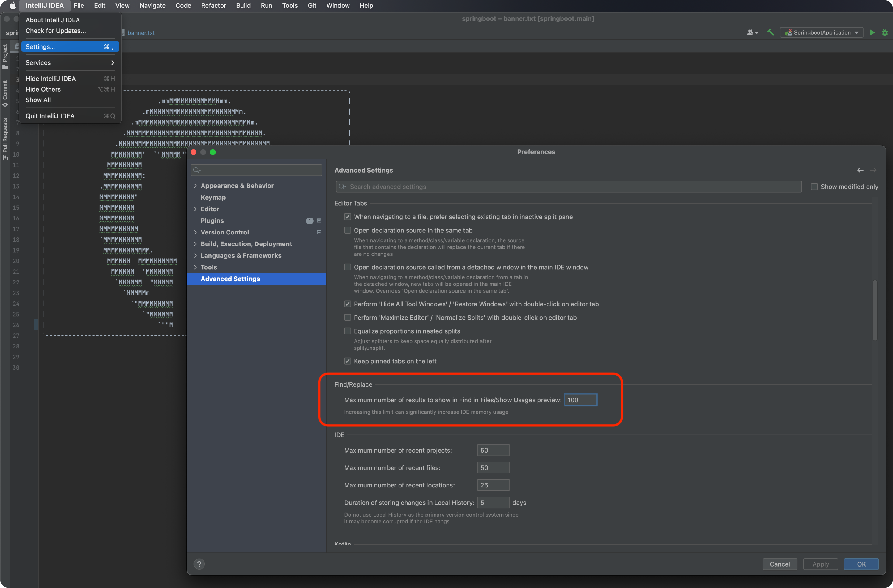Uncheck Keep pinned tabs on the left
This screenshot has height=588, width=893.
coord(347,361)
